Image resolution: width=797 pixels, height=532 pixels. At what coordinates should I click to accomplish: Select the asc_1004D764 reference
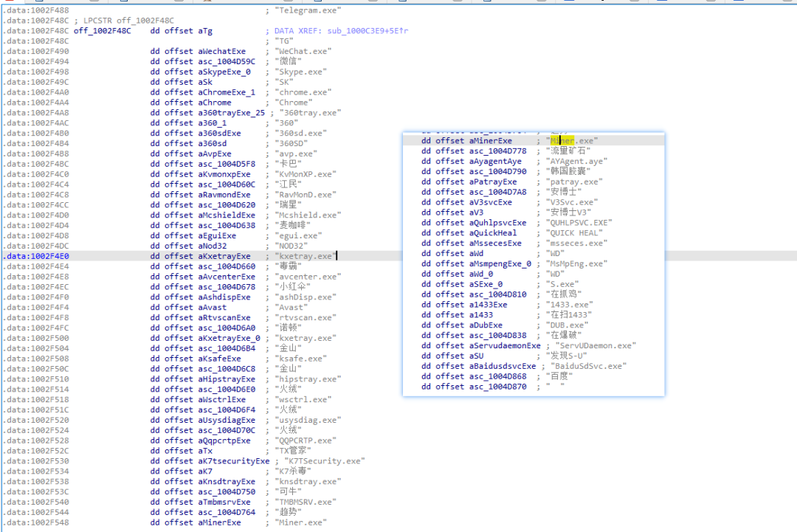[227, 512]
